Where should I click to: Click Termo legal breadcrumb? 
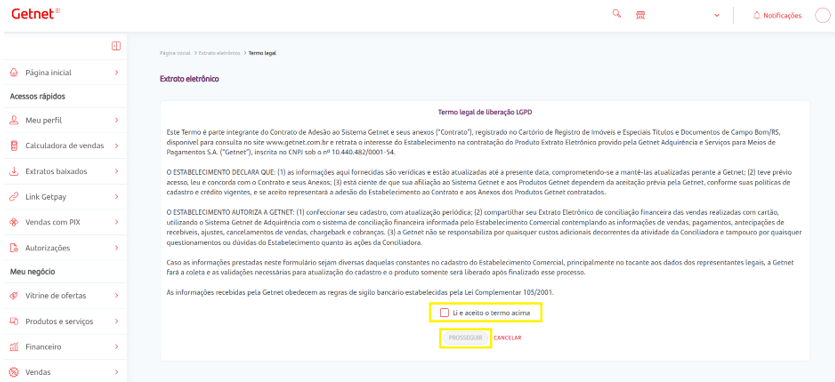[262, 53]
